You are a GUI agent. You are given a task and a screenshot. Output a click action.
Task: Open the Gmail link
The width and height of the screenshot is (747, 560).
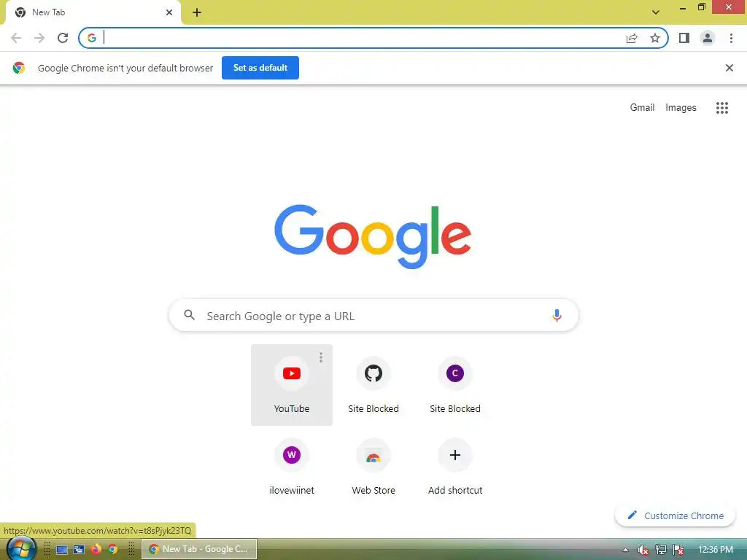point(642,108)
